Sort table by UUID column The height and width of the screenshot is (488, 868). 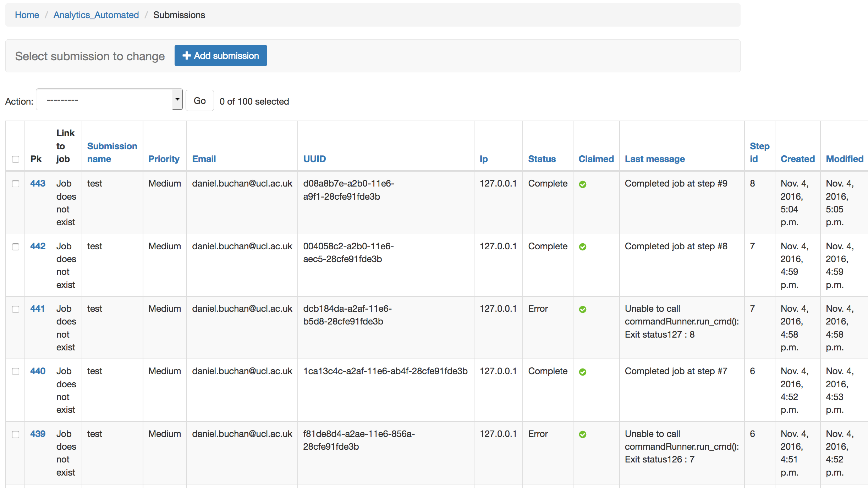tap(314, 159)
